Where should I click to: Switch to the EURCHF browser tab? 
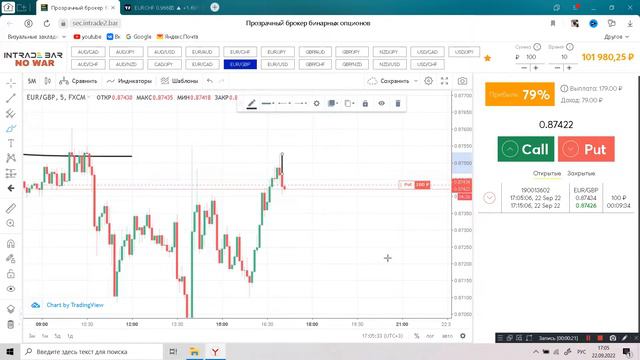point(161,8)
